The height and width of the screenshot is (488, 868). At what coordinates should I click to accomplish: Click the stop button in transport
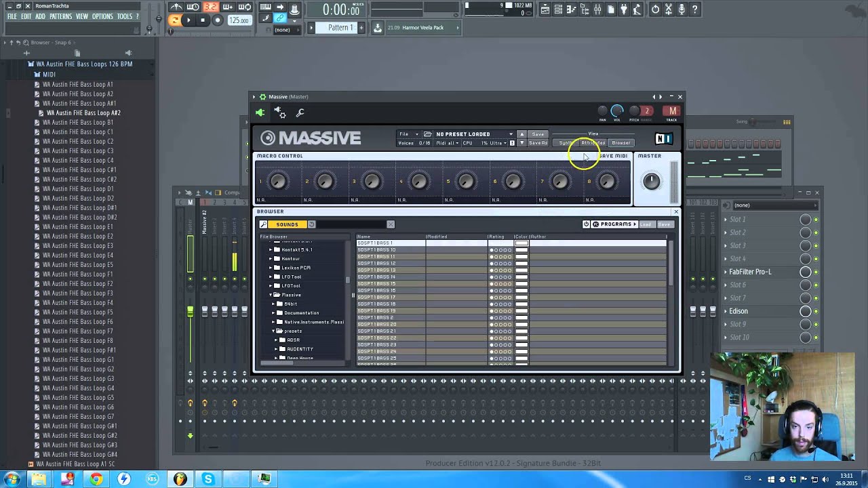(x=202, y=20)
